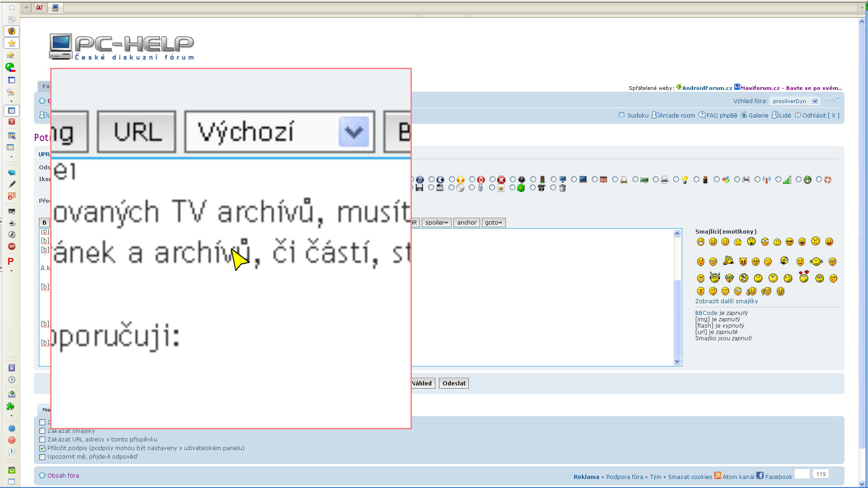Insert the thumbs-up smiley

tap(751, 291)
